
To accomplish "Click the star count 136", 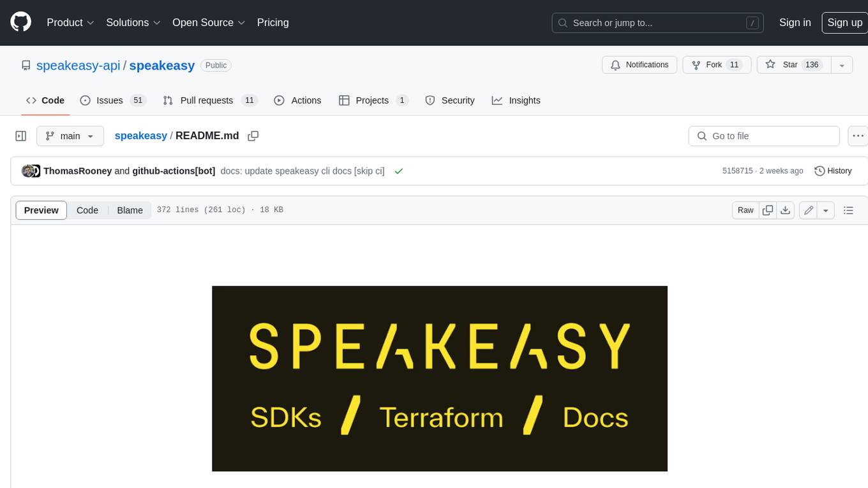I will [x=812, y=65].
